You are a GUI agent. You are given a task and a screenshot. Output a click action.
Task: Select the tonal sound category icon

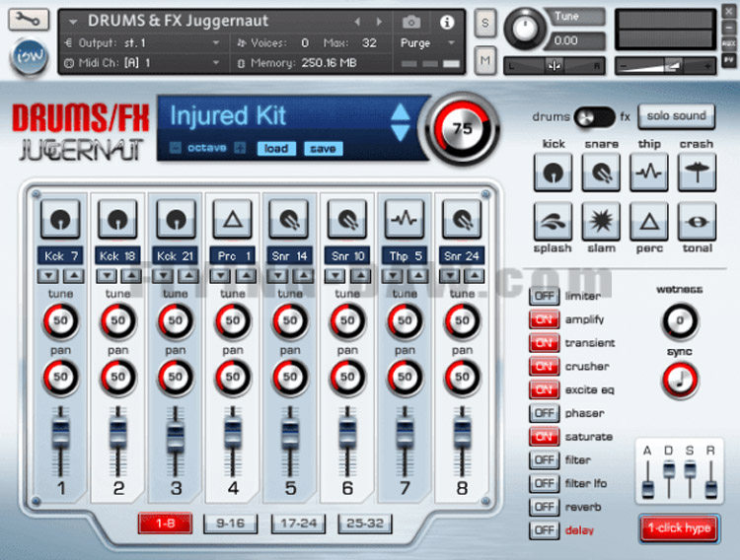[x=697, y=221]
